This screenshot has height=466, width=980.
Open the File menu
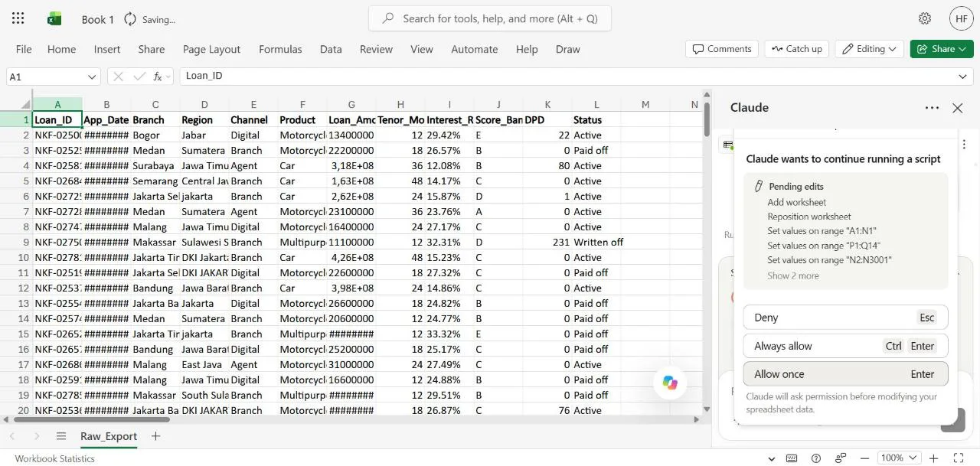24,49
